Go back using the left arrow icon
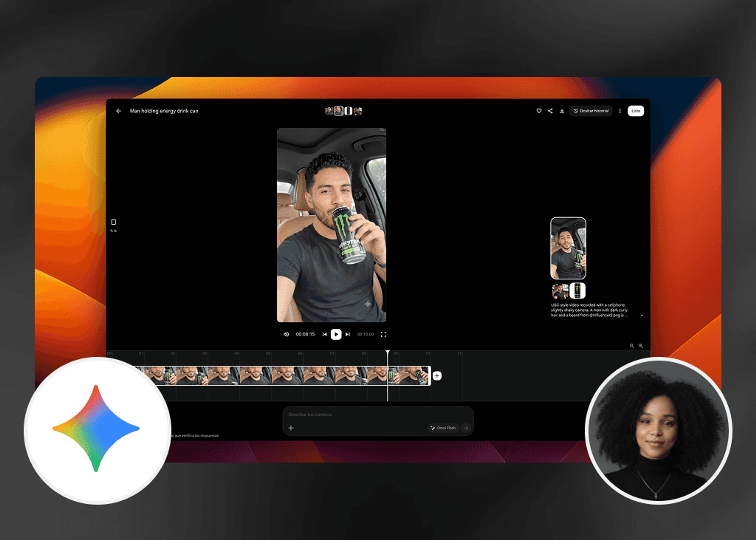The height and width of the screenshot is (540, 756). [119, 111]
